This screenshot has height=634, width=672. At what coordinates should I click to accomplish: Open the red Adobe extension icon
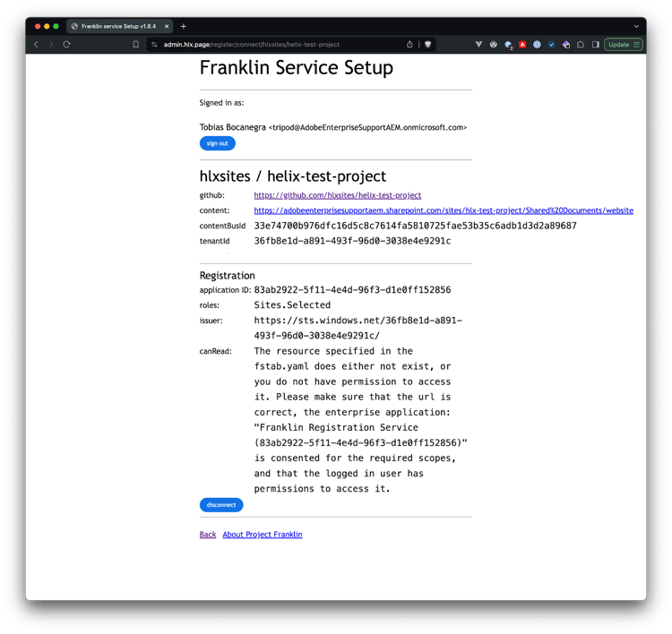click(x=522, y=45)
